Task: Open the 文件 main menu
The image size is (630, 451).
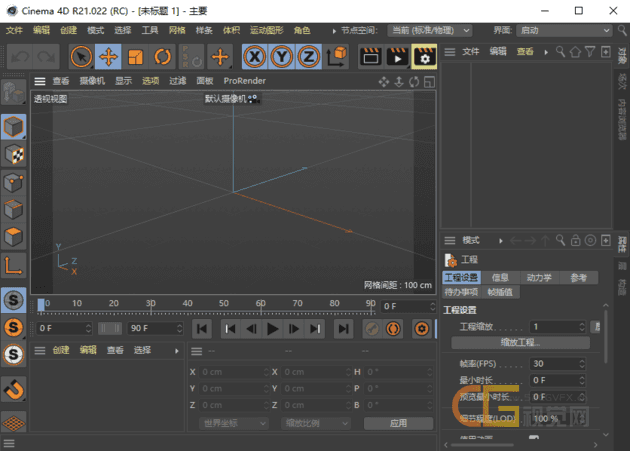Action: point(14,31)
